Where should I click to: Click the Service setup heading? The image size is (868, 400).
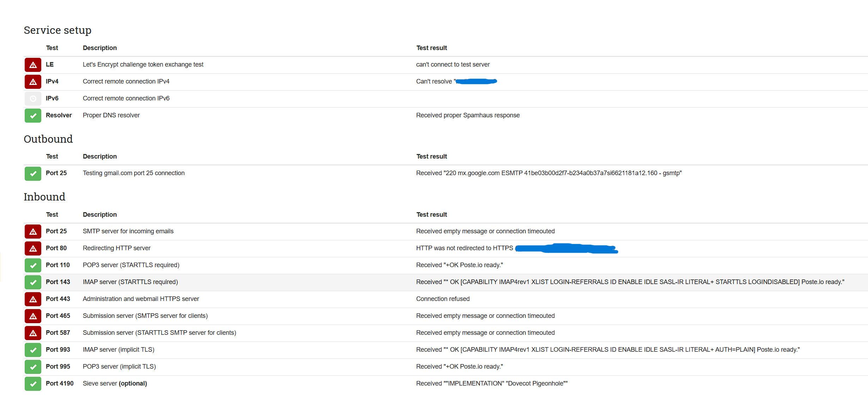pos(57,30)
